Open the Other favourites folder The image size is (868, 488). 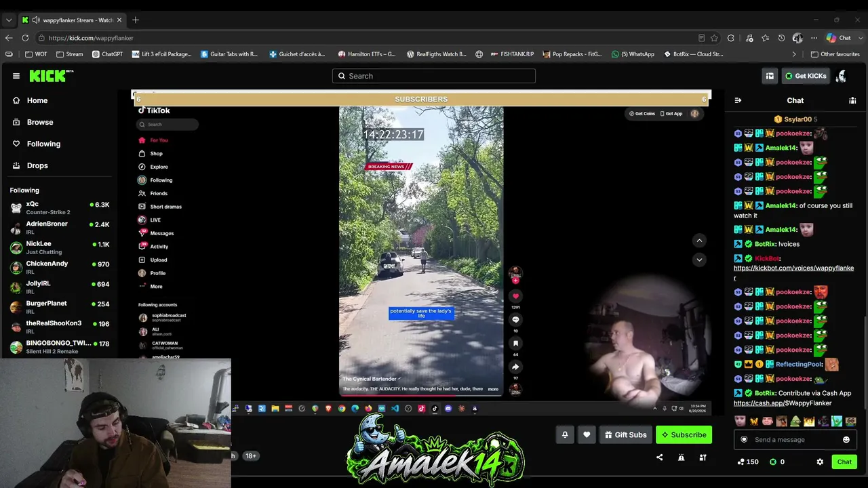(x=835, y=54)
